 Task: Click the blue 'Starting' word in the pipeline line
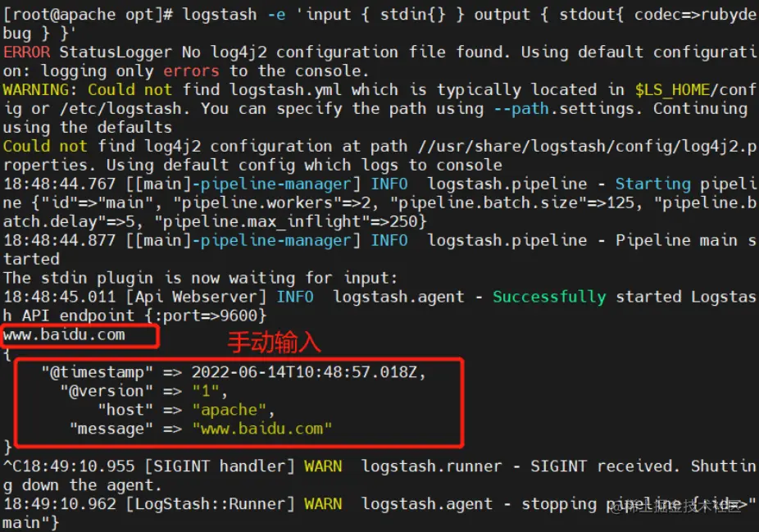tap(653, 184)
